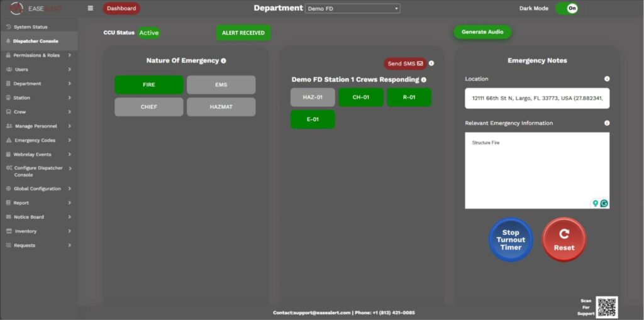This screenshot has height=320, width=644.
Task: Click the Grammarly icon in notes box
Action: pos(604,203)
